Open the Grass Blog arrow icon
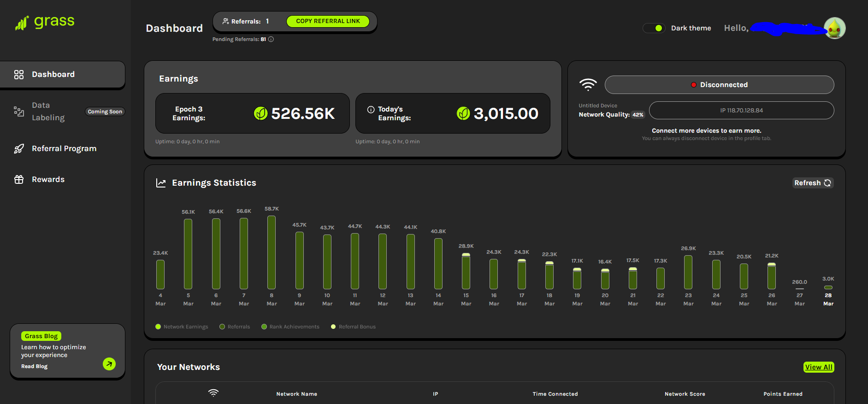868x404 pixels. coord(109,364)
